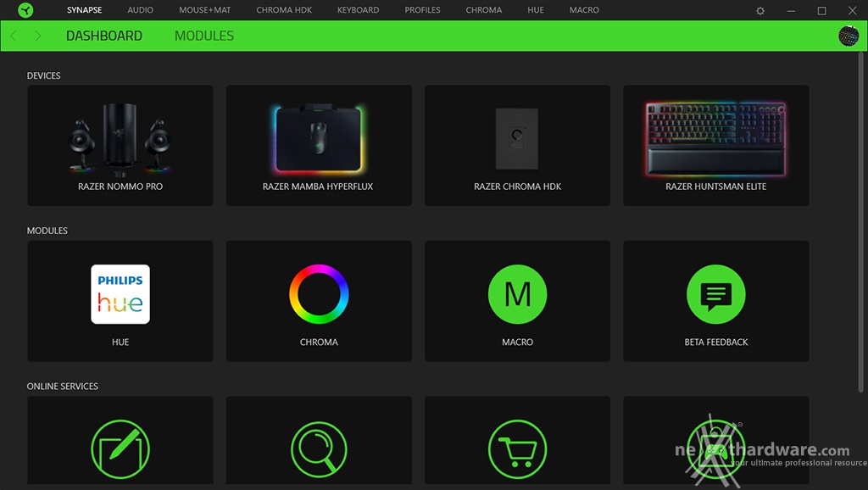Image resolution: width=868 pixels, height=490 pixels.
Task: Go forward with the right arrow
Action: [x=37, y=36]
